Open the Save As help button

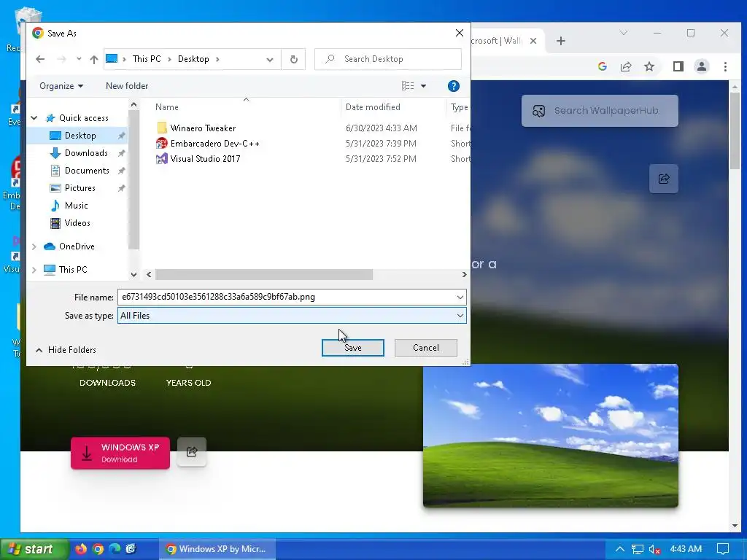coord(453,86)
